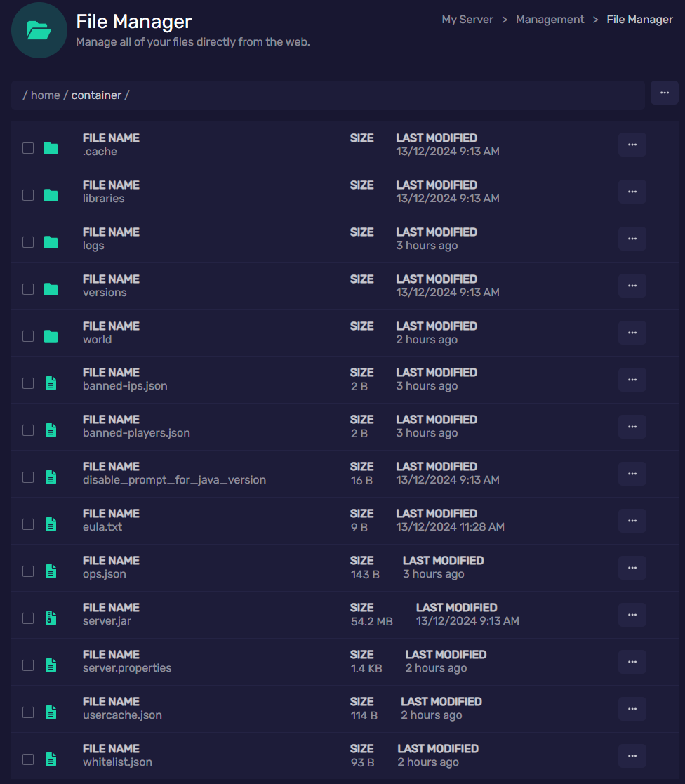Viewport: 685px width, 784px height.
Task: Click the server.properties file icon
Action: (51, 665)
